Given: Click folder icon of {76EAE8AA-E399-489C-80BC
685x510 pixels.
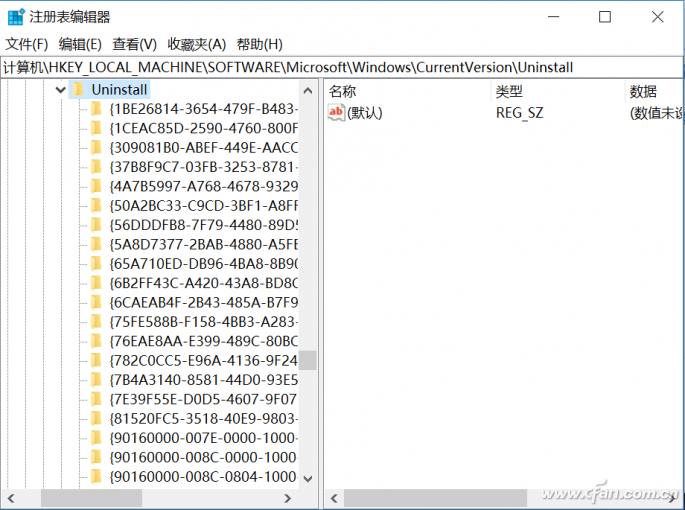Looking at the screenshot, I should (97, 341).
